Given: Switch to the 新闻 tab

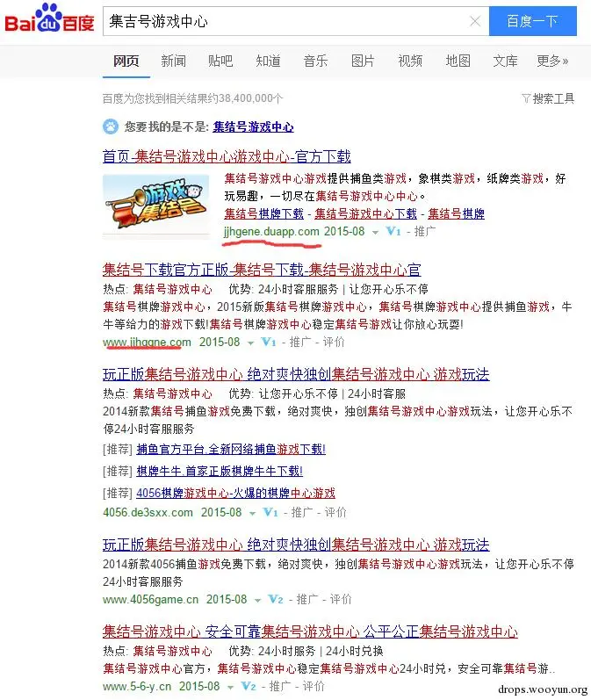Looking at the screenshot, I should (x=173, y=61).
